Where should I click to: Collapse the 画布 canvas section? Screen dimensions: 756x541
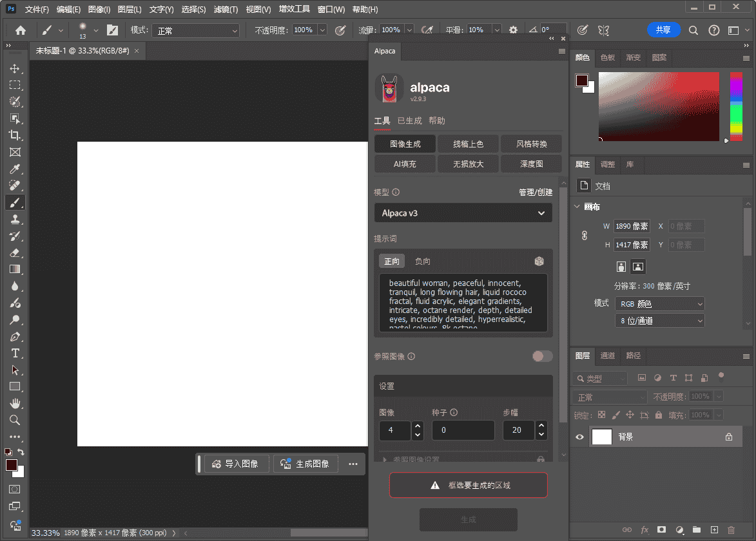coord(577,207)
